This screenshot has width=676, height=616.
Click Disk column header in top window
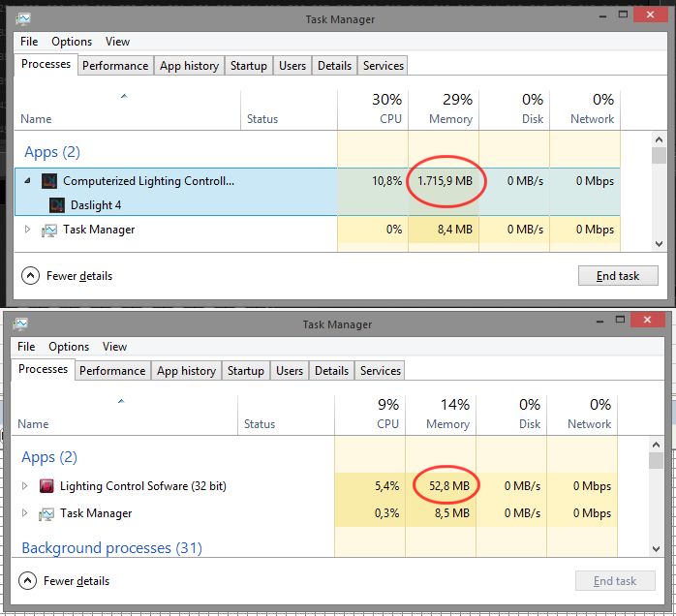514,109
